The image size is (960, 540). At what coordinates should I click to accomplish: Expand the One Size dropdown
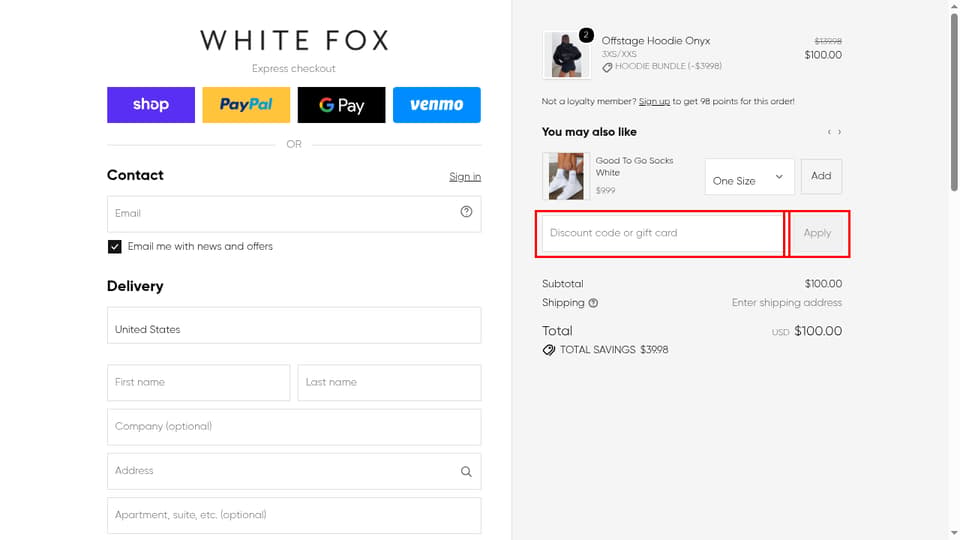[x=749, y=177]
